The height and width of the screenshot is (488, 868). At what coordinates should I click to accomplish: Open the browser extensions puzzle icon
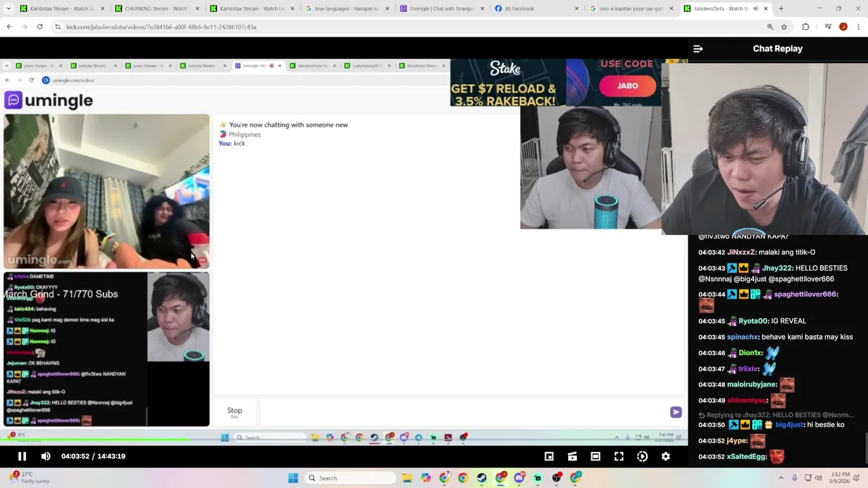tap(806, 26)
